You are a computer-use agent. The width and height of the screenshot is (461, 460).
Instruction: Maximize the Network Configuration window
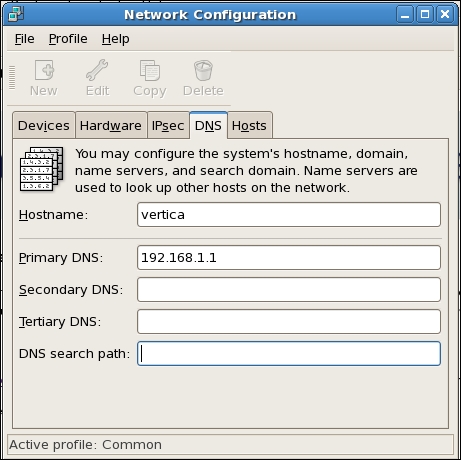click(425, 14)
